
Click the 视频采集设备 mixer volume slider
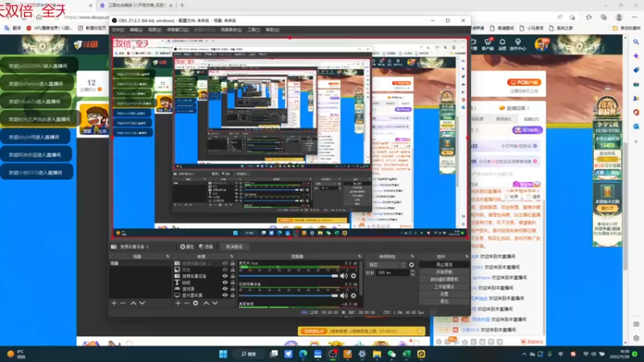(x=288, y=295)
